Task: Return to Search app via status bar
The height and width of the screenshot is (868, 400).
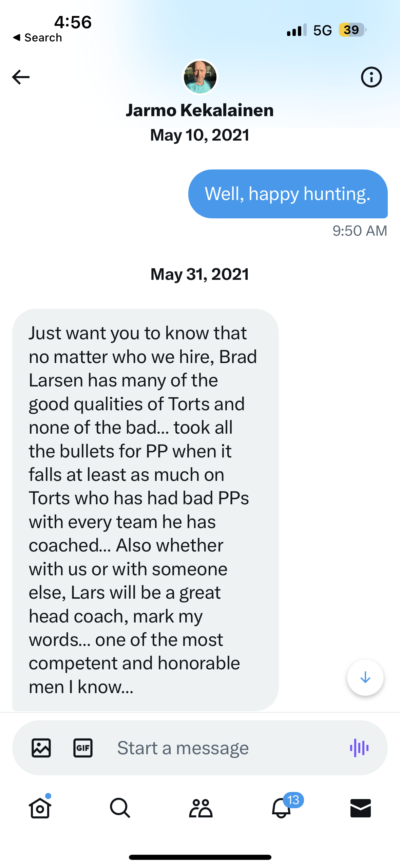Action: 38,38
